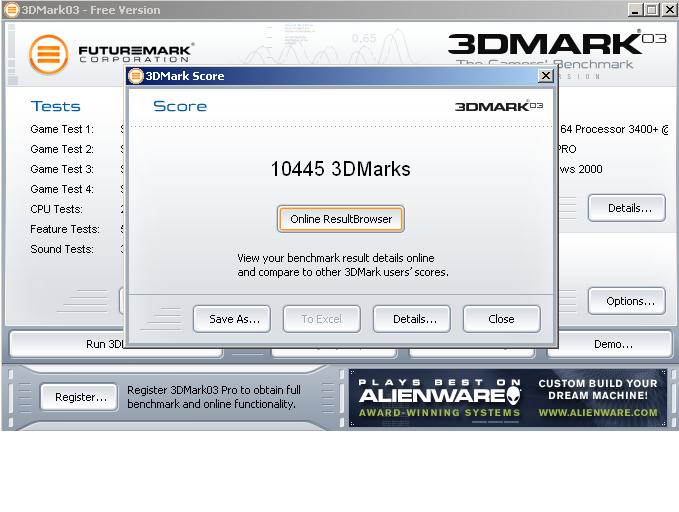Click 'Register 3DMark03 Pro' description text

point(214,397)
